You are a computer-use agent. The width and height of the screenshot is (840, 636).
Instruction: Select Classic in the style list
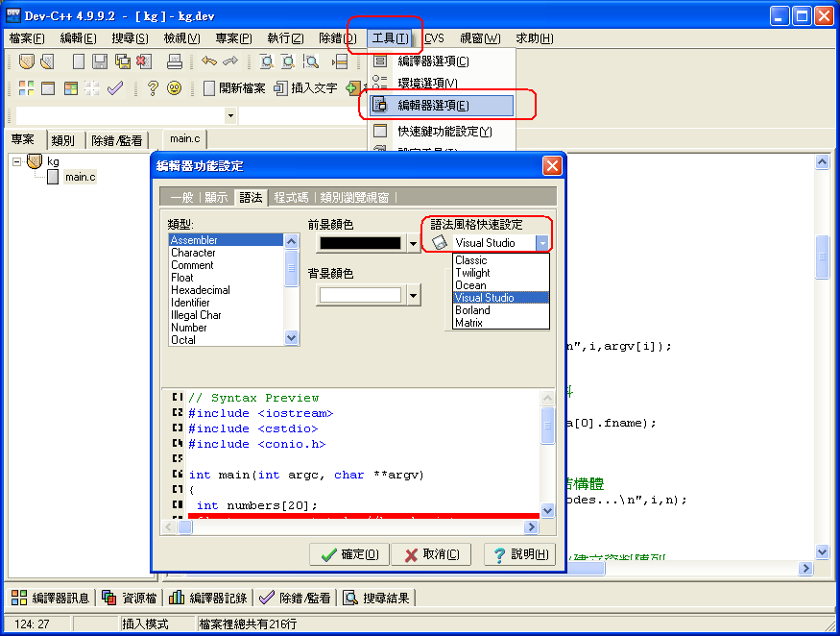(x=501, y=260)
